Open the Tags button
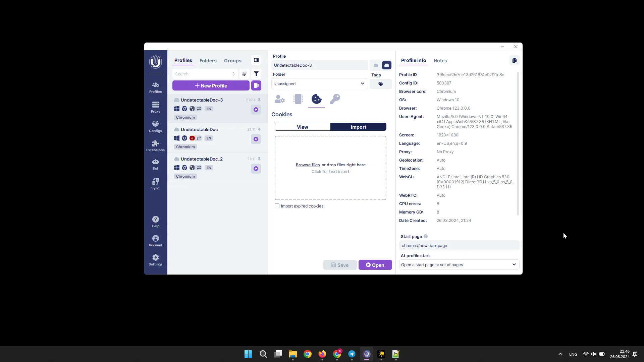The height and width of the screenshot is (362, 644). click(381, 84)
